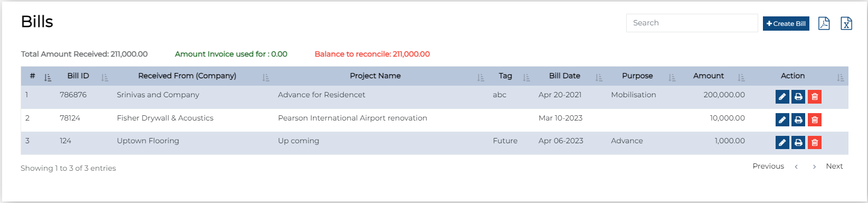This screenshot has height=203, width=868.
Task: Delete the Fisher Drywall & Acoustics bill
Action: (815, 120)
